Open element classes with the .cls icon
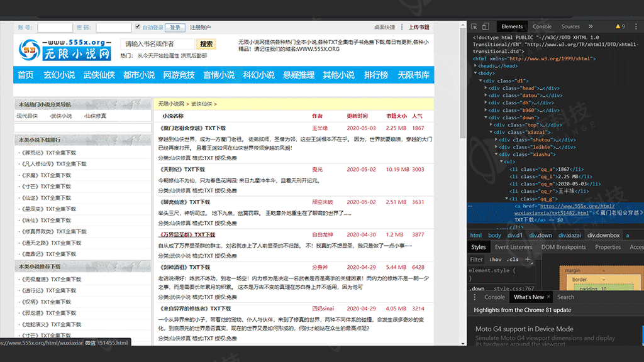The height and width of the screenshot is (362, 644). pos(512,260)
